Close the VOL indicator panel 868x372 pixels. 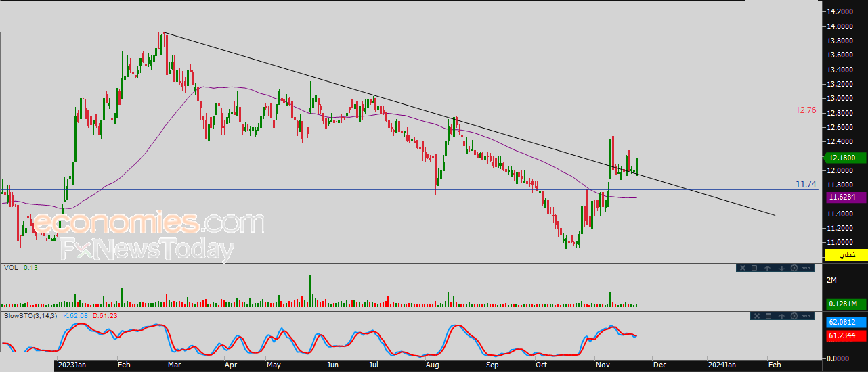[x=743, y=268]
